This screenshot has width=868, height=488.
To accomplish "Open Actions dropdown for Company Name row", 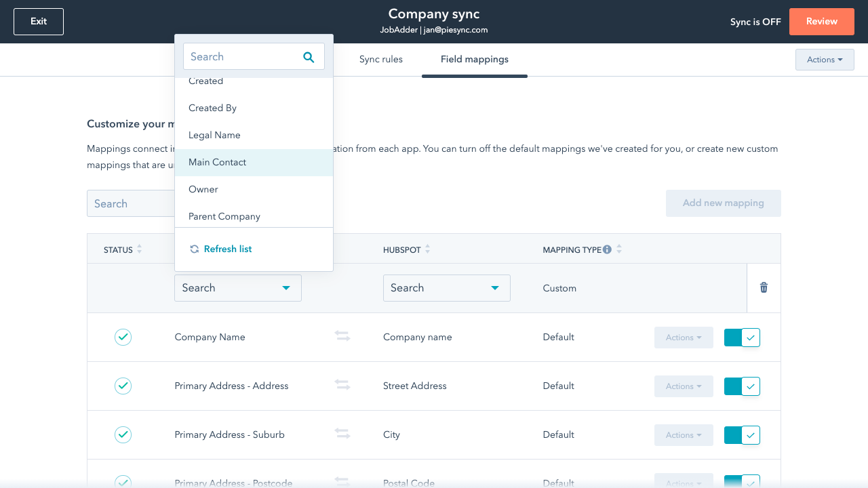I will point(683,338).
